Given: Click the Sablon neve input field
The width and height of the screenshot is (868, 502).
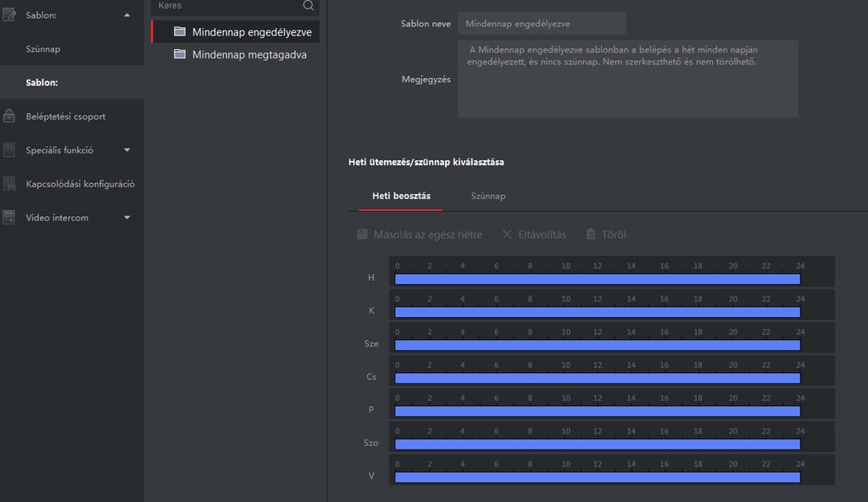Looking at the screenshot, I should coord(542,23).
